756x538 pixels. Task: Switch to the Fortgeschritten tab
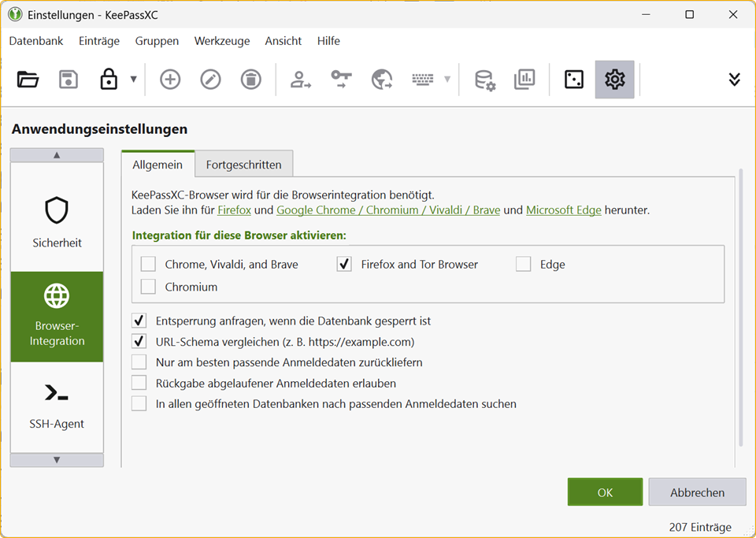tap(243, 165)
